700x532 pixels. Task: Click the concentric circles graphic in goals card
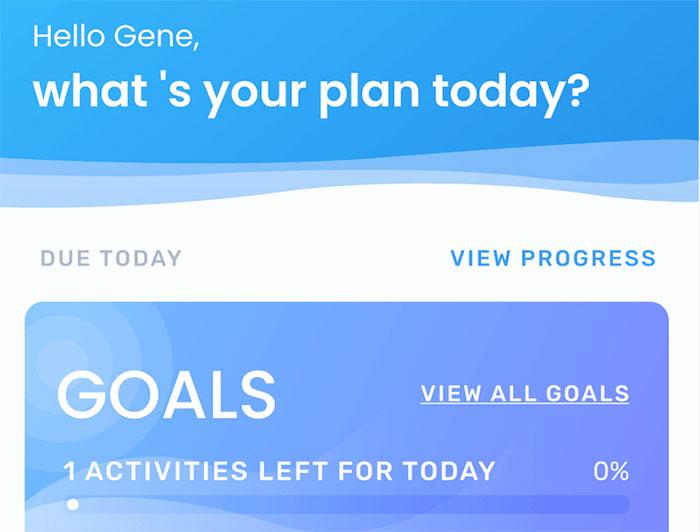pos(62,352)
